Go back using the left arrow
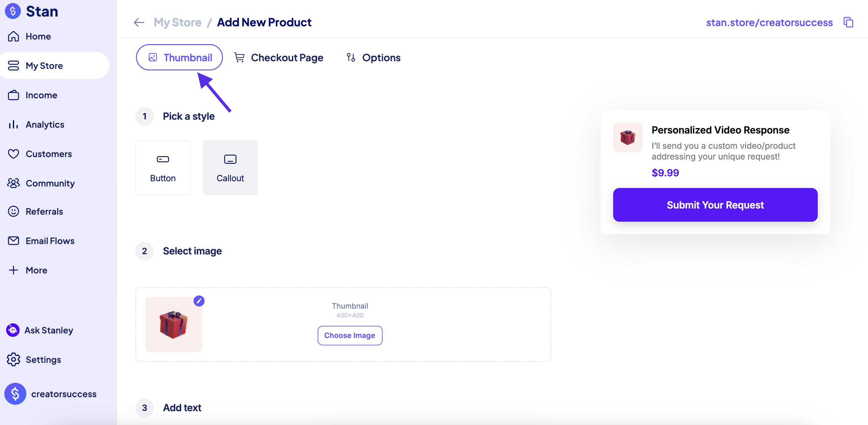 [139, 22]
